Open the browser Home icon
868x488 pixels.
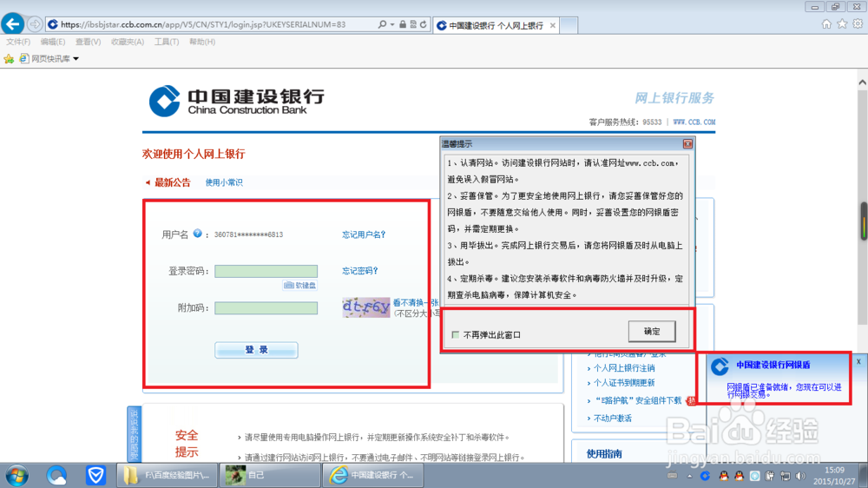coord(826,23)
